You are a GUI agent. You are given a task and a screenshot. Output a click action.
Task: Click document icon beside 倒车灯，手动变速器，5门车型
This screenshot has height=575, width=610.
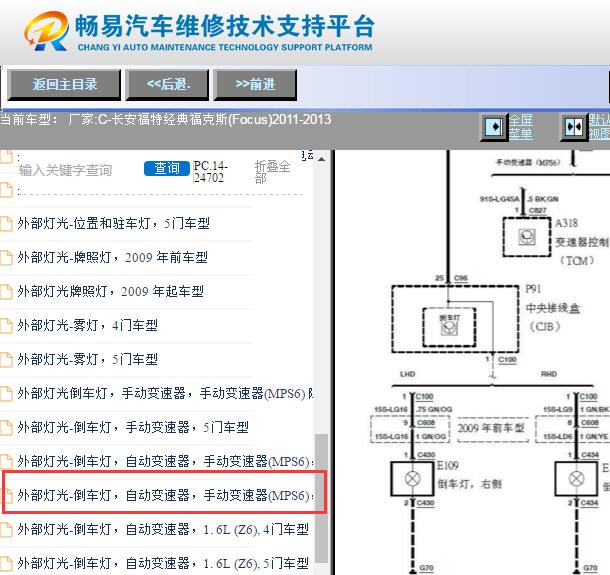pyautogui.click(x=6, y=428)
